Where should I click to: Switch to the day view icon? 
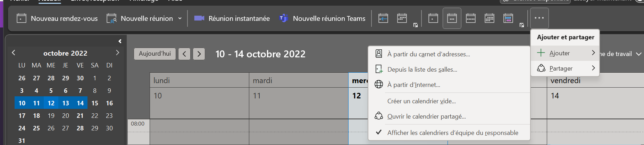pos(433,18)
